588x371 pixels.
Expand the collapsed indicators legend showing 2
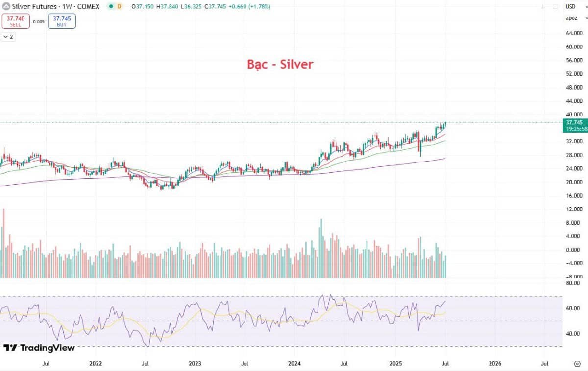[x=8, y=37]
